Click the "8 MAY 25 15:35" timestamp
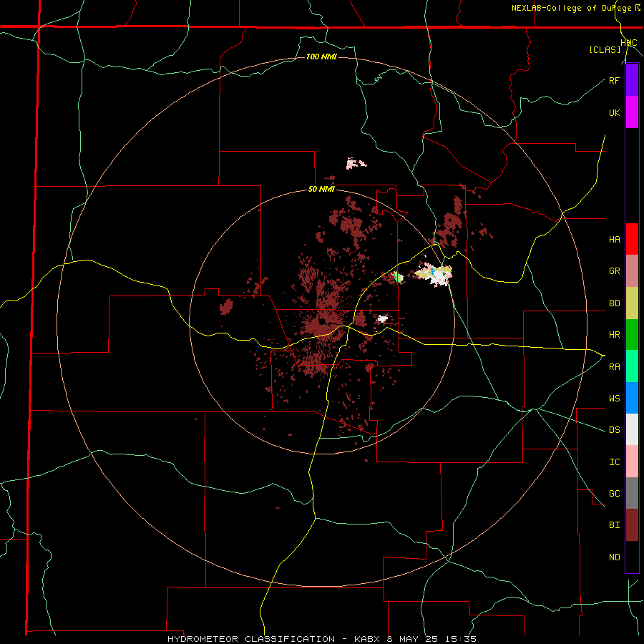Viewport: 644px width, 644px height. [431, 639]
